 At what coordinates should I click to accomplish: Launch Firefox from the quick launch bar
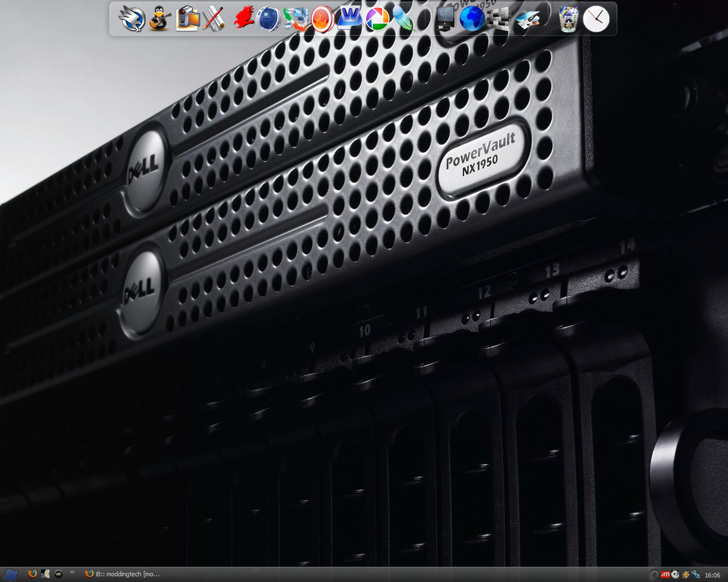pyautogui.click(x=32, y=574)
